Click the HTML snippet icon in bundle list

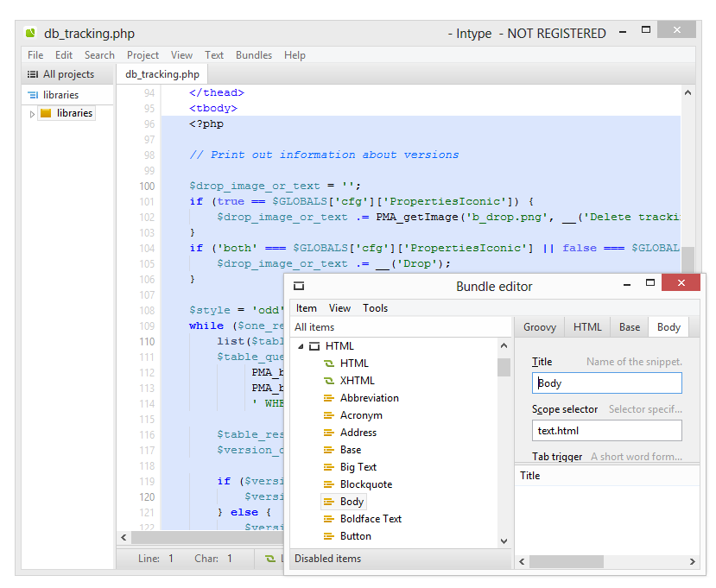328,364
